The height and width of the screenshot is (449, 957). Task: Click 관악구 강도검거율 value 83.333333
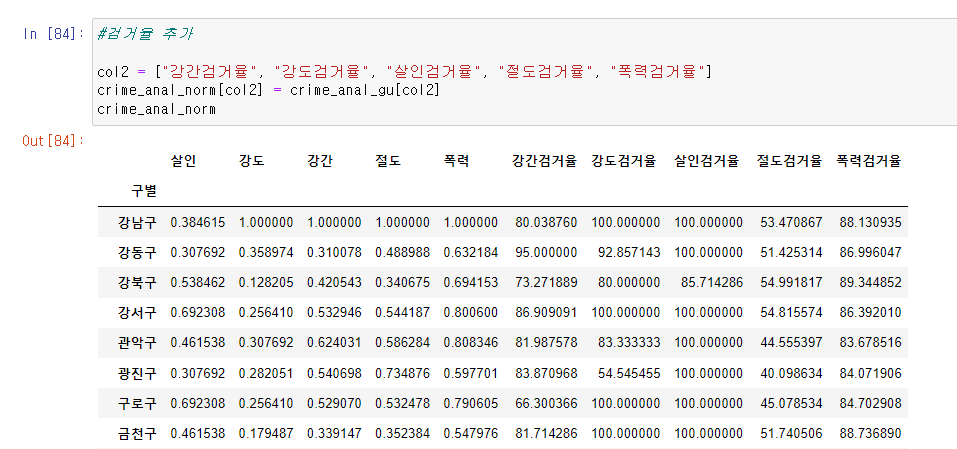(629, 343)
